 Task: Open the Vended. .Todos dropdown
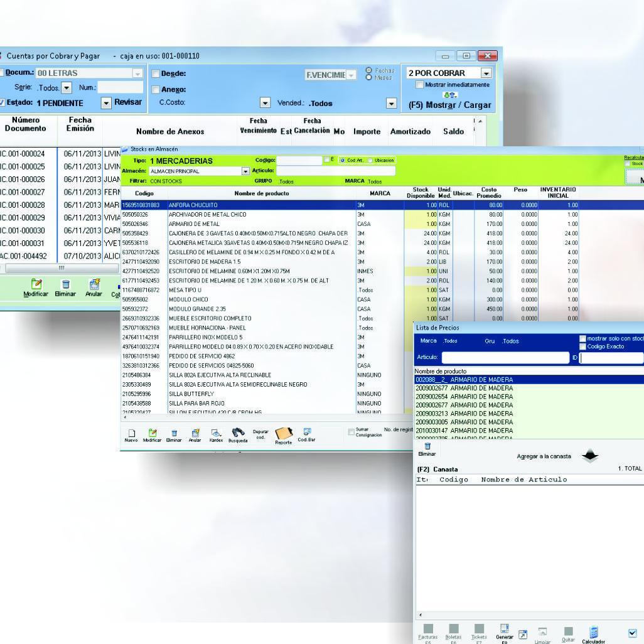pyautogui.click(x=392, y=103)
